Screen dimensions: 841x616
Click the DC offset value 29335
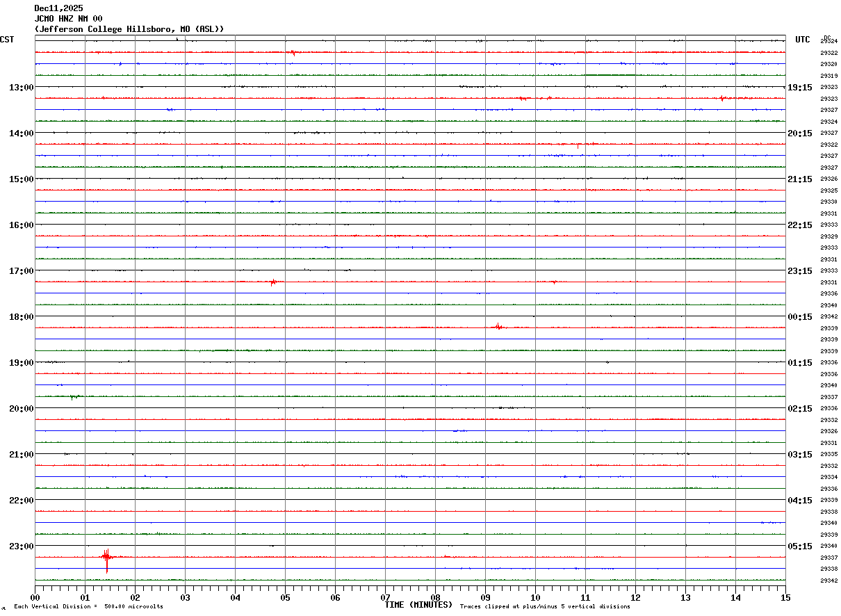pos(828,454)
